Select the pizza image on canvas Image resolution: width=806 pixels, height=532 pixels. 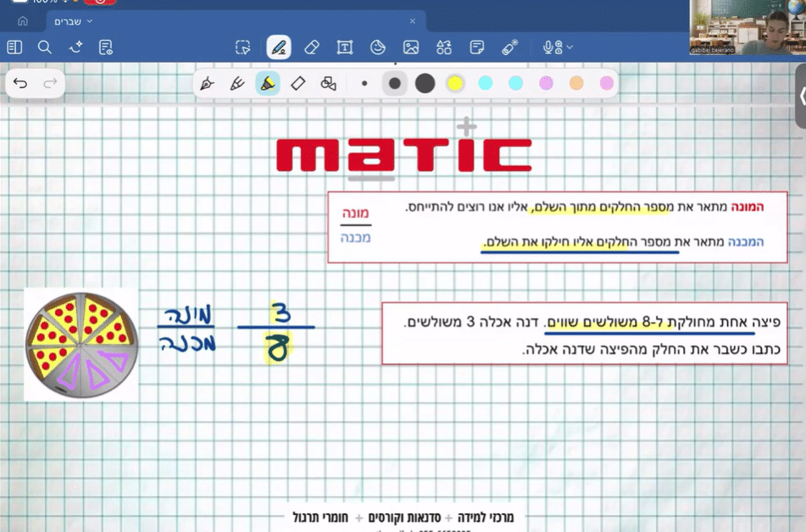point(81,345)
